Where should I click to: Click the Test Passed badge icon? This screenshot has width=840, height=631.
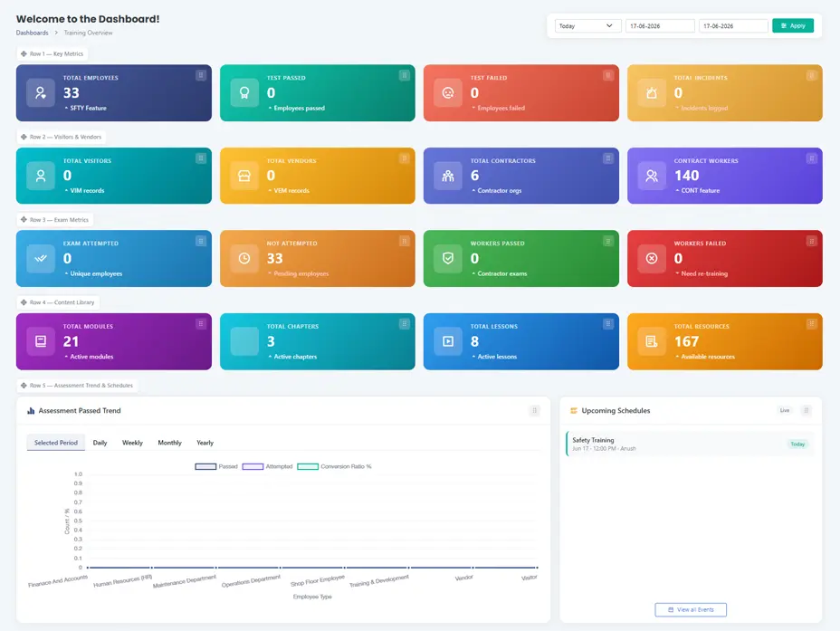(244, 92)
